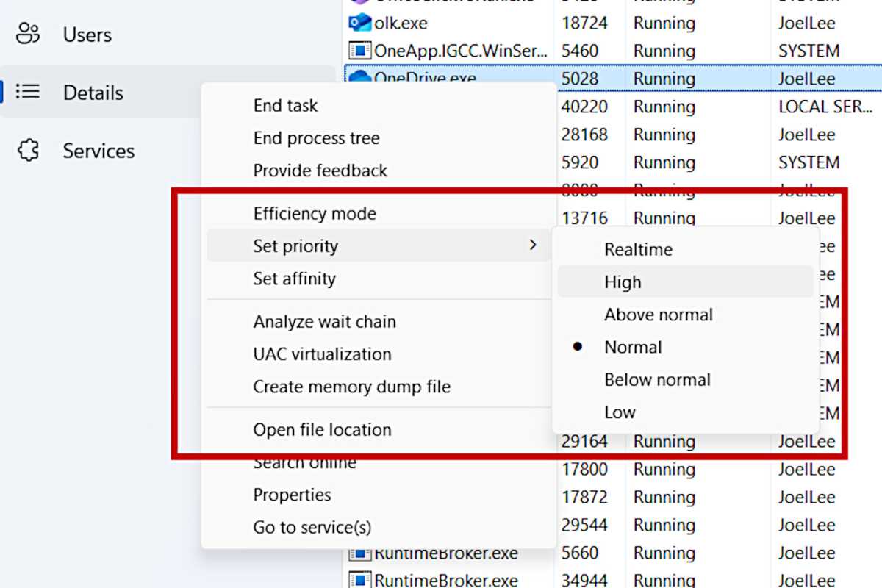Click JoelLee in PID 13716 row
This screenshot has width=882, height=588.
coord(806,218)
